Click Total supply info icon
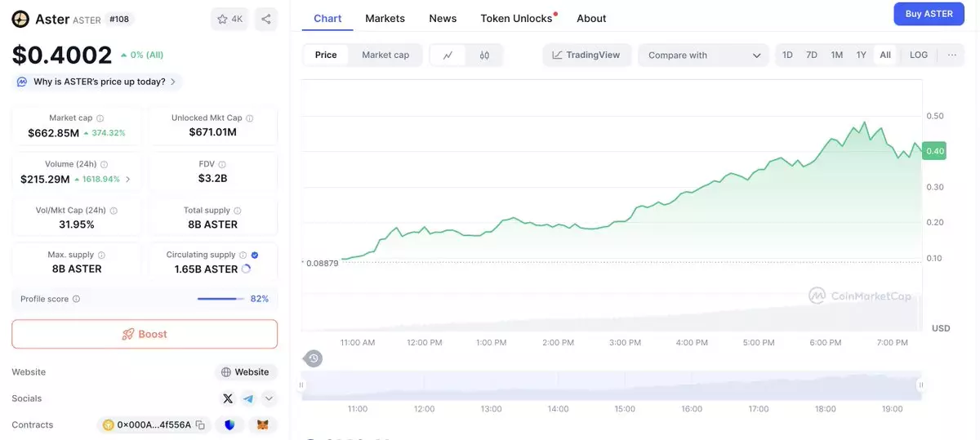Screen dimensions: 980x440 point(238,211)
